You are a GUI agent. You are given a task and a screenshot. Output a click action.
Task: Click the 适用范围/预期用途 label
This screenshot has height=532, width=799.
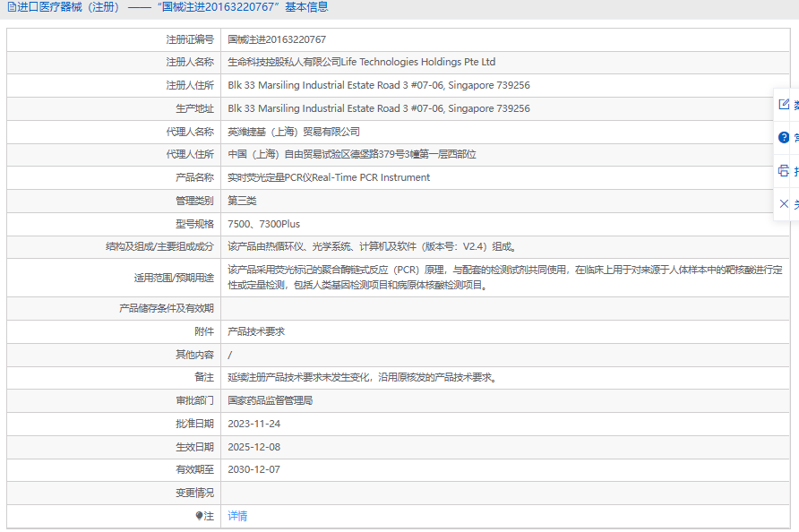(x=174, y=278)
